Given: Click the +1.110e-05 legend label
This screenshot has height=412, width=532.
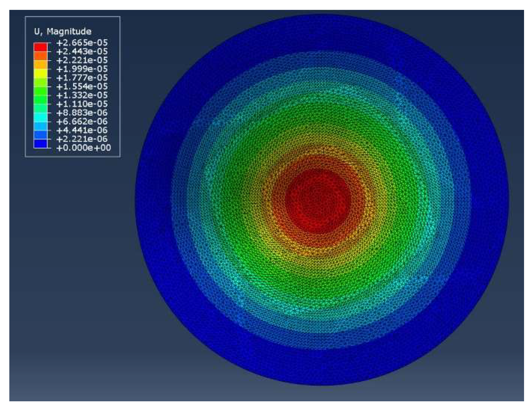Looking at the screenshot, I should click(82, 104).
